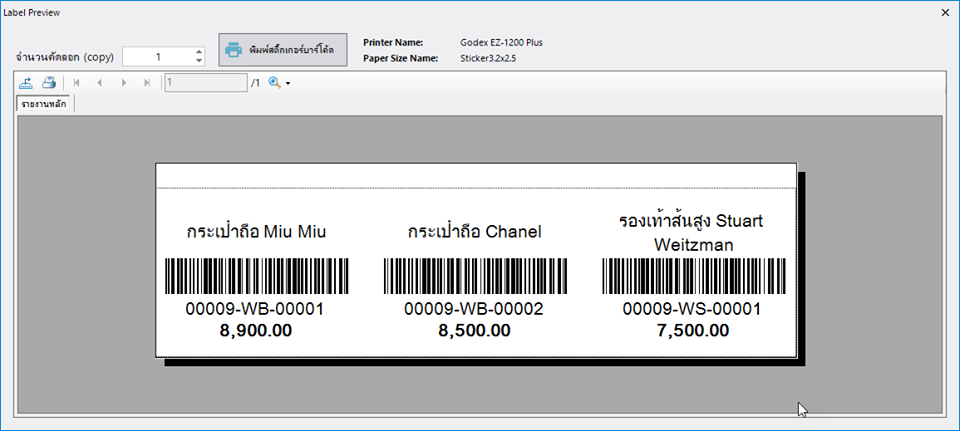Click the copy quantity input field
Viewport: 960px width, 431px height.
point(158,57)
